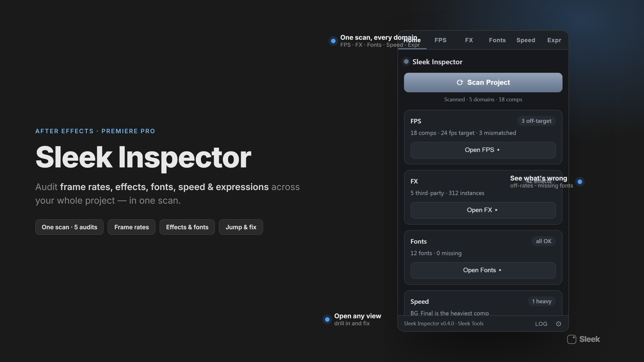Click the One scan · 5 audits chip
Viewport: 644px width, 362px height.
69,227
